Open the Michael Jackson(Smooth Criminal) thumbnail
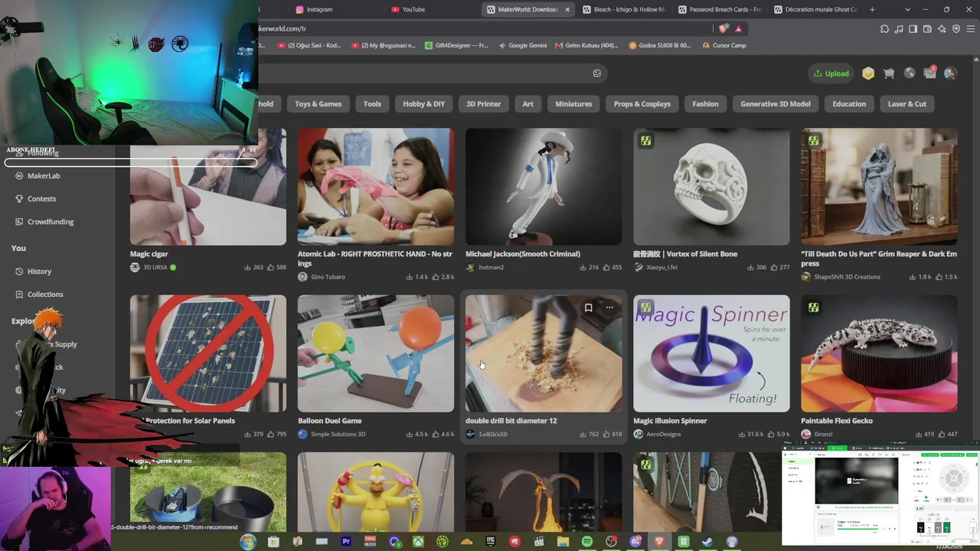This screenshot has height=551, width=980. tap(544, 187)
